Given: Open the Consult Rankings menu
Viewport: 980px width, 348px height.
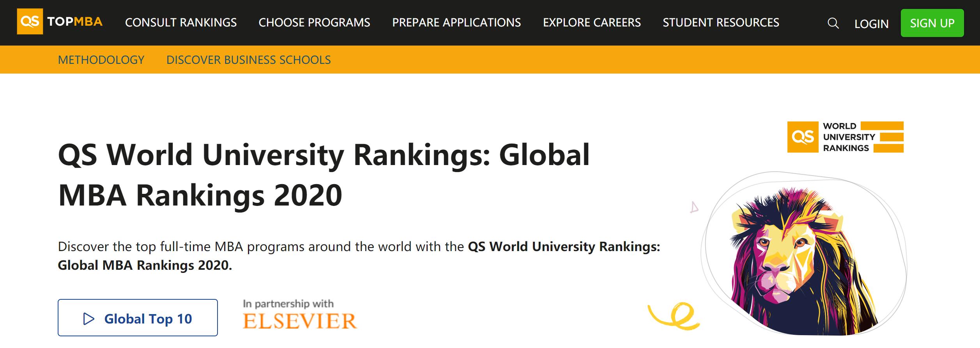Looking at the screenshot, I should point(181,23).
